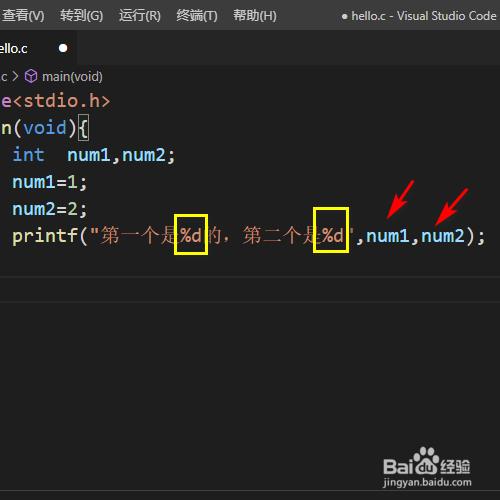Image resolution: width=500 pixels, height=500 pixels.
Task: Click num1 argument in the printf call
Action: click(x=388, y=236)
